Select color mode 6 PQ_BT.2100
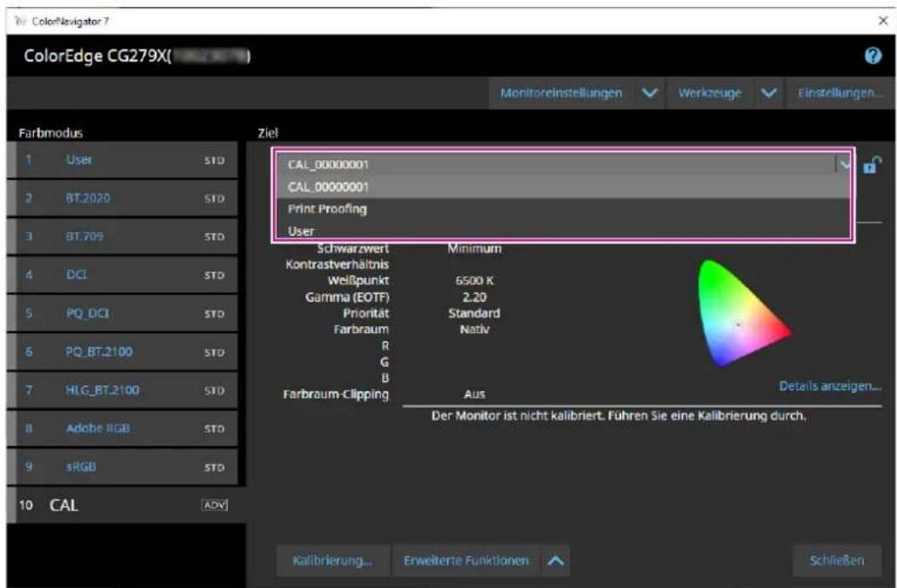 pos(123,351)
